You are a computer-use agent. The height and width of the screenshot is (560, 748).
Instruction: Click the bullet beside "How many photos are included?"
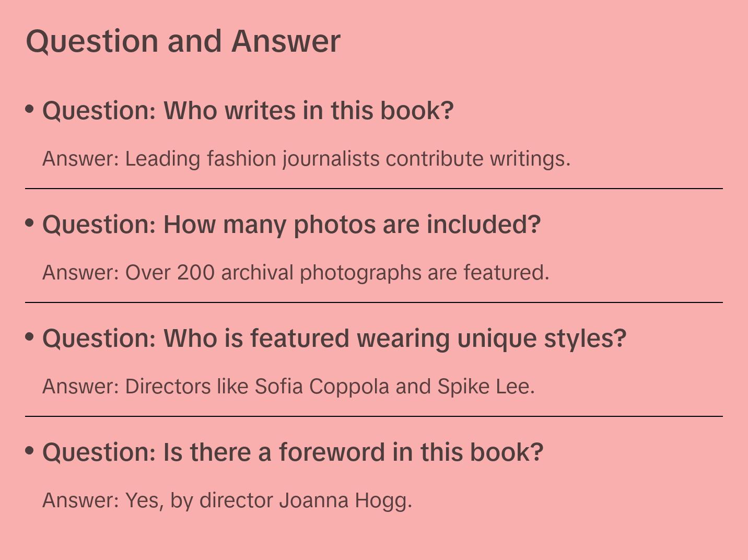(30, 223)
